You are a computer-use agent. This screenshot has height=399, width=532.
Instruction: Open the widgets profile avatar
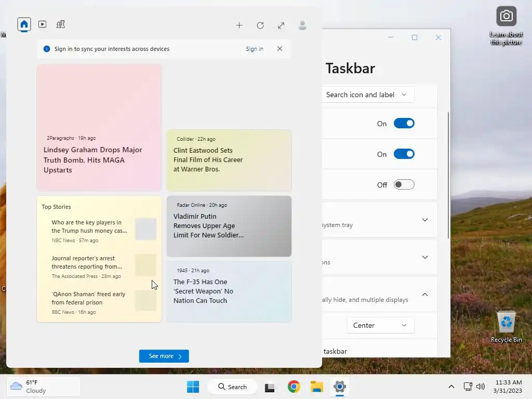tap(302, 25)
